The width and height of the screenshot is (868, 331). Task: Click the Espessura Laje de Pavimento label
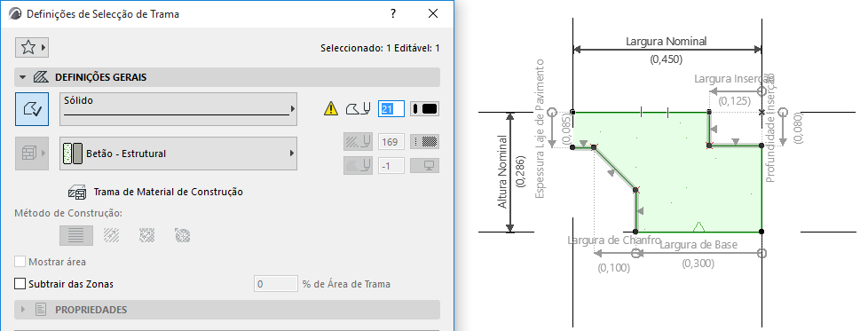click(541, 129)
